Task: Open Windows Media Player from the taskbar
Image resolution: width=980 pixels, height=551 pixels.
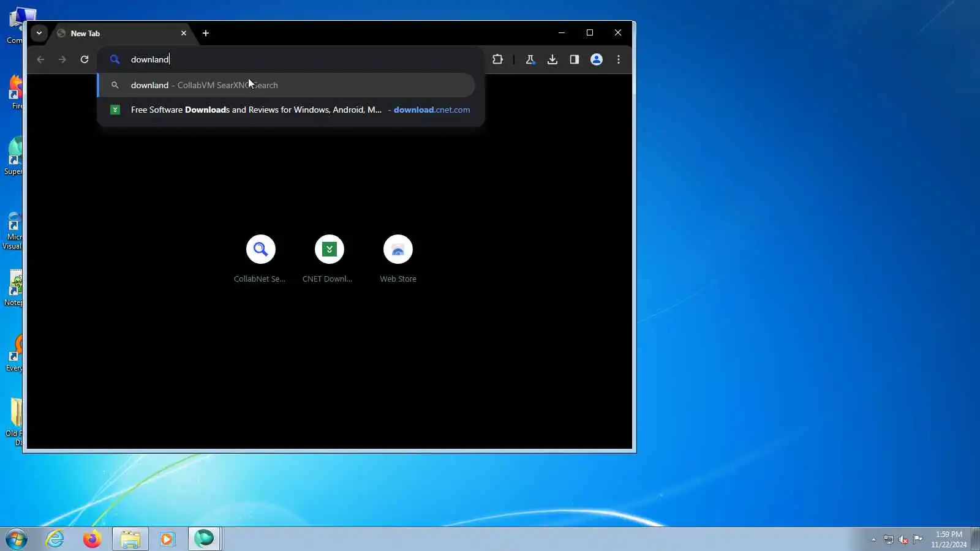Action: (x=167, y=539)
